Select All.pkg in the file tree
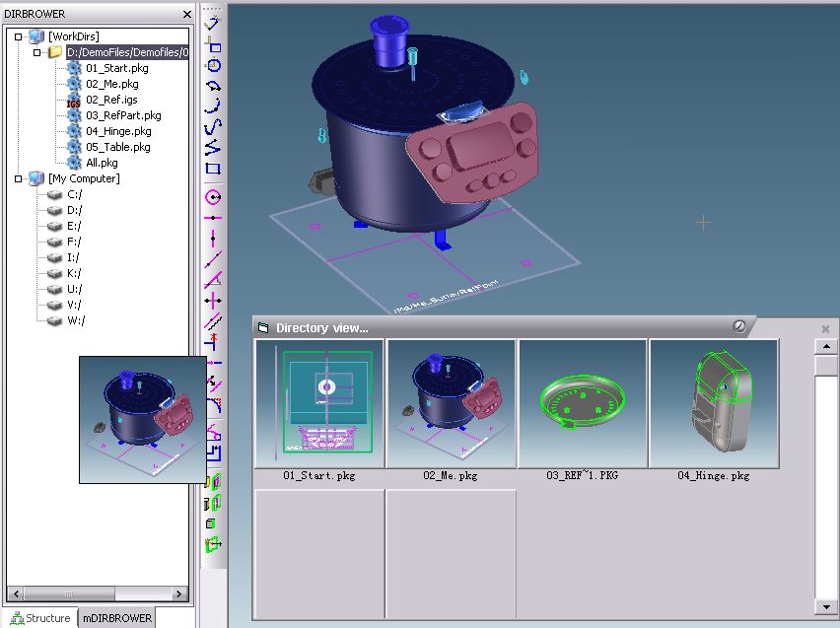The image size is (840, 628). point(102,163)
